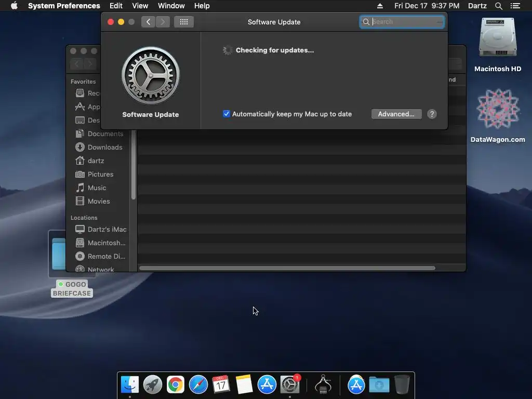Click System Preferences icon in the Dock
Viewport: 532px width, 399px height.
pyautogui.click(x=290, y=385)
